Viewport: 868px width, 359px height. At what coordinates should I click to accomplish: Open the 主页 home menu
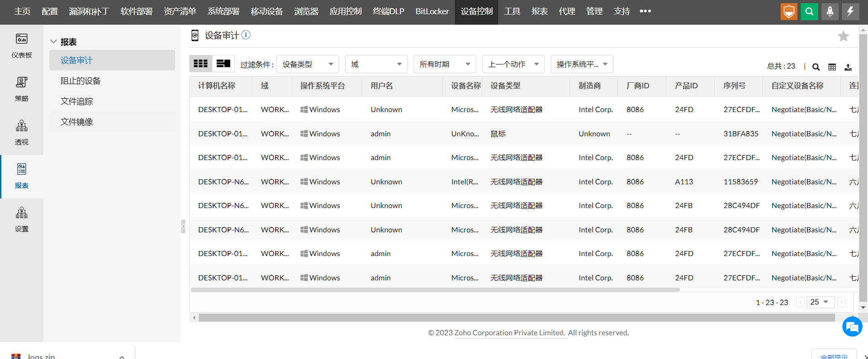tap(22, 11)
